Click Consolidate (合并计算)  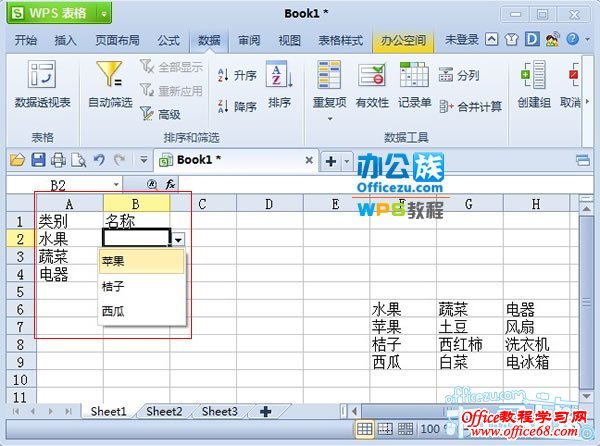click(x=470, y=106)
